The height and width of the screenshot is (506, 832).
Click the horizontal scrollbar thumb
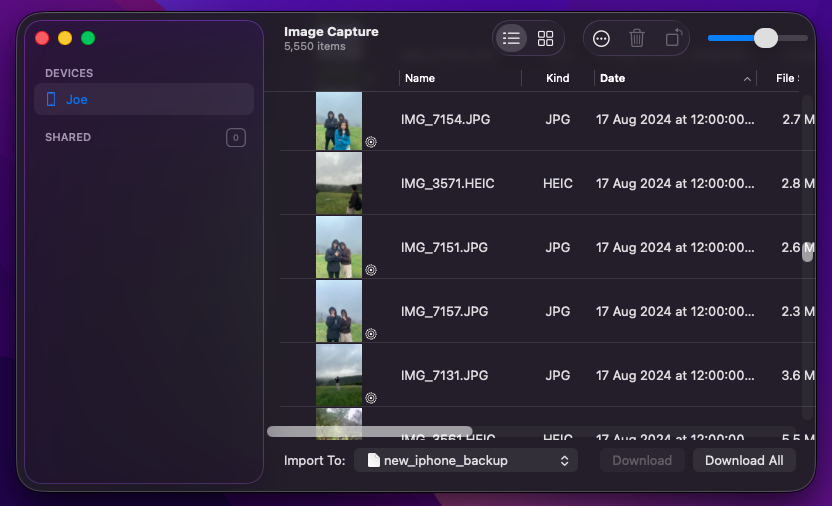point(369,431)
